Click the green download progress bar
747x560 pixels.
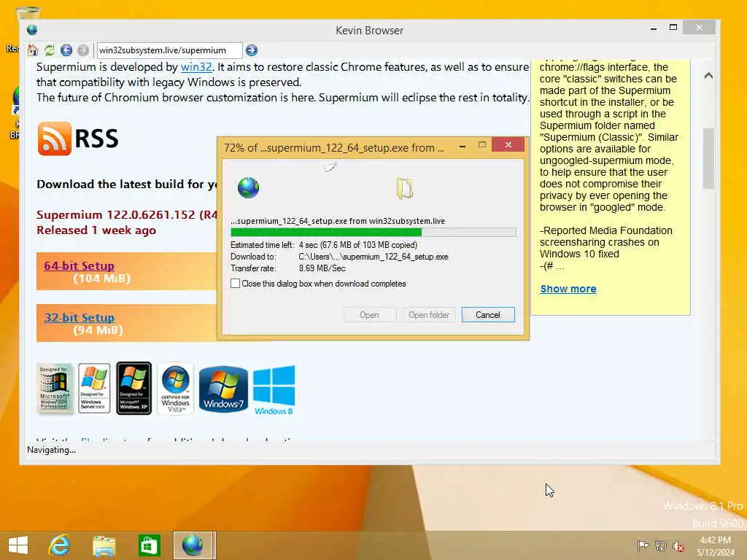pos(373,233)
